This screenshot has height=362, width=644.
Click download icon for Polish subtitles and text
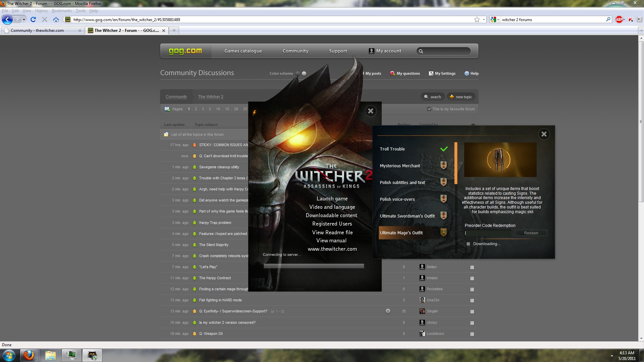tap(443, 182)
